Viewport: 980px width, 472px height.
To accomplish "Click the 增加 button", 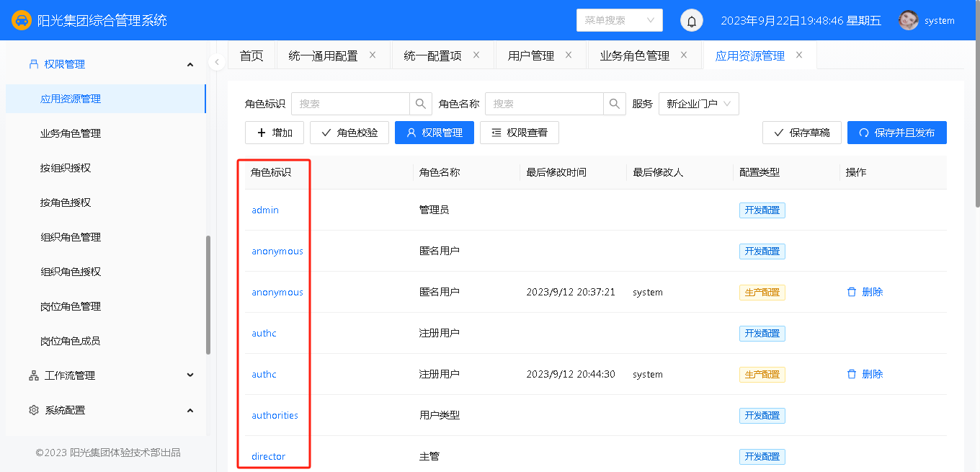I will click(x=274, y=133).
